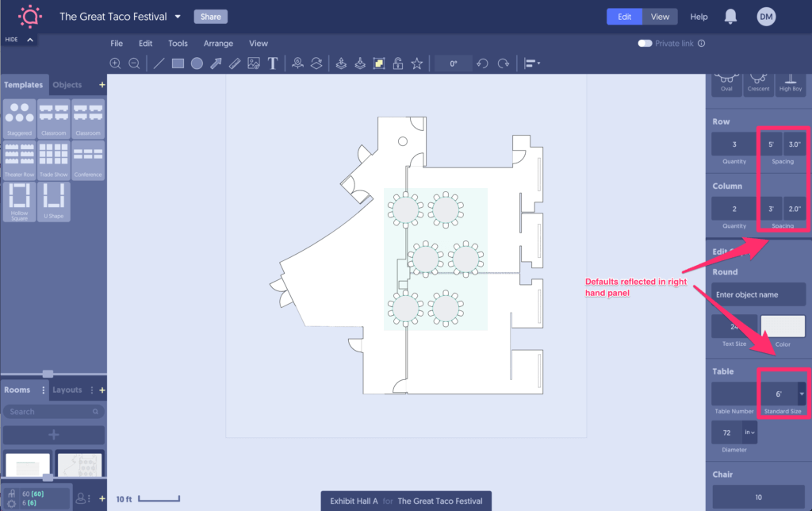Open the event name dropdown for The Great Taco Festival
This screenshot has width=812, height=511.
[x=178, y=16]
